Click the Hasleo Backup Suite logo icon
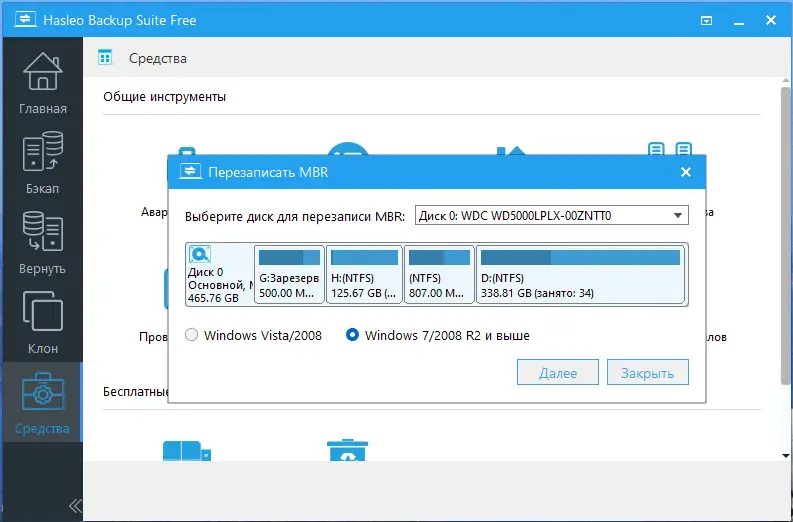The image size is (793, 522). [25, 20]
